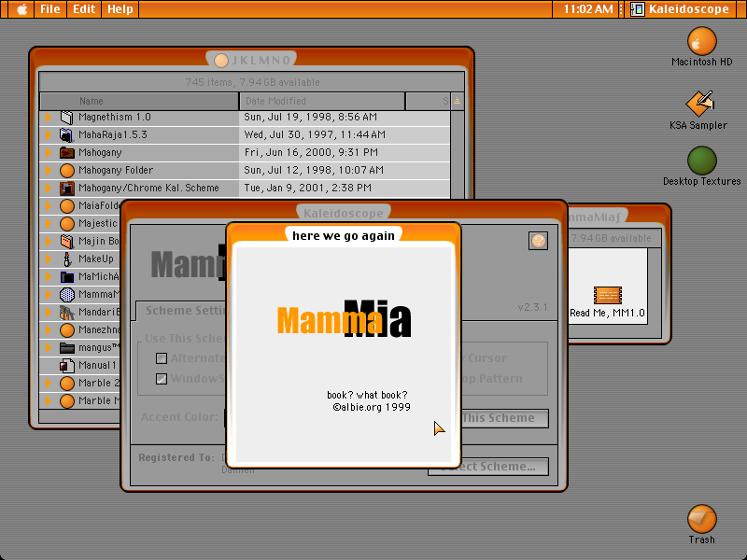Click the This Scheme button
Viewport: 747px width, 560px height.
pyautogui.click(x=505, y=418)
